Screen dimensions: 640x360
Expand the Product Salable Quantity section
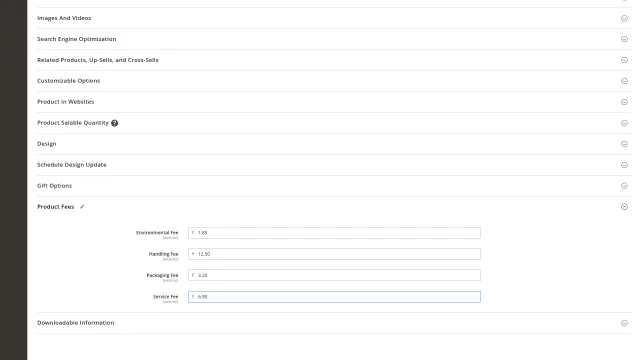(624, 123)
